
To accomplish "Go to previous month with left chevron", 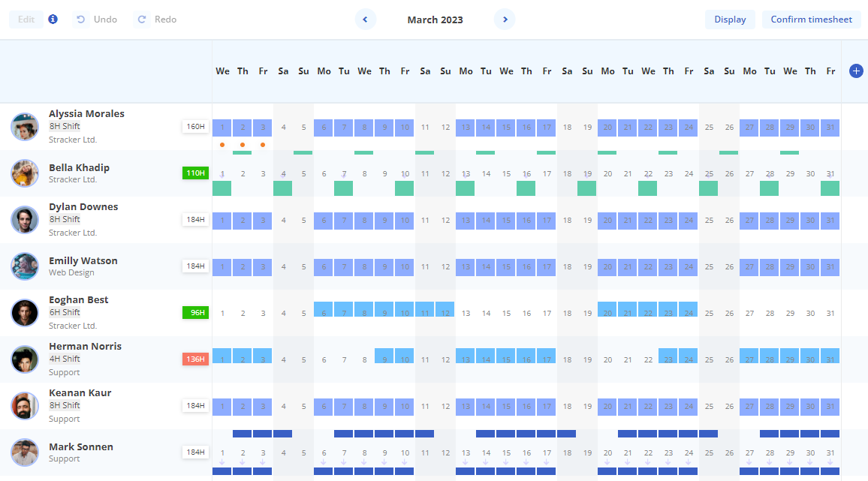I will coord(365,20).
